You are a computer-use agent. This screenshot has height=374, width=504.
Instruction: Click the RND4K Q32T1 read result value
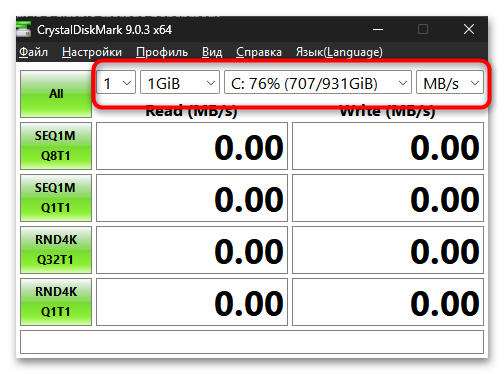(x=192, y=250)
